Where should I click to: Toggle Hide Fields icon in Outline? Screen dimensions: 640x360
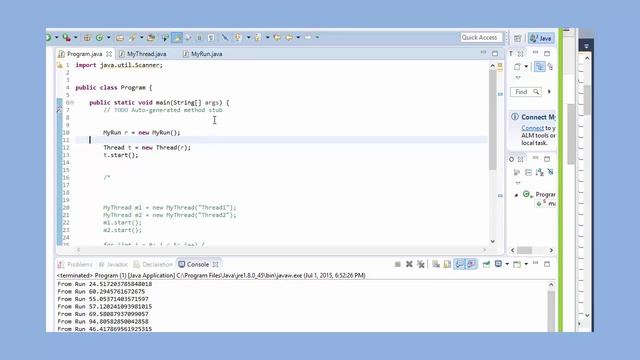tap(551, 172)
